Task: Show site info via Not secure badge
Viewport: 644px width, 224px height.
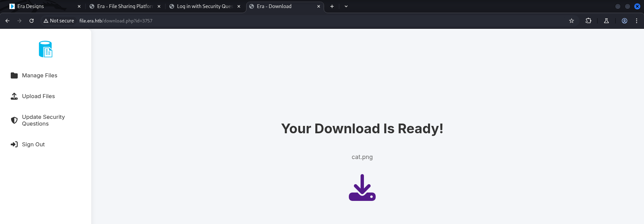Action: coord(59,21)
